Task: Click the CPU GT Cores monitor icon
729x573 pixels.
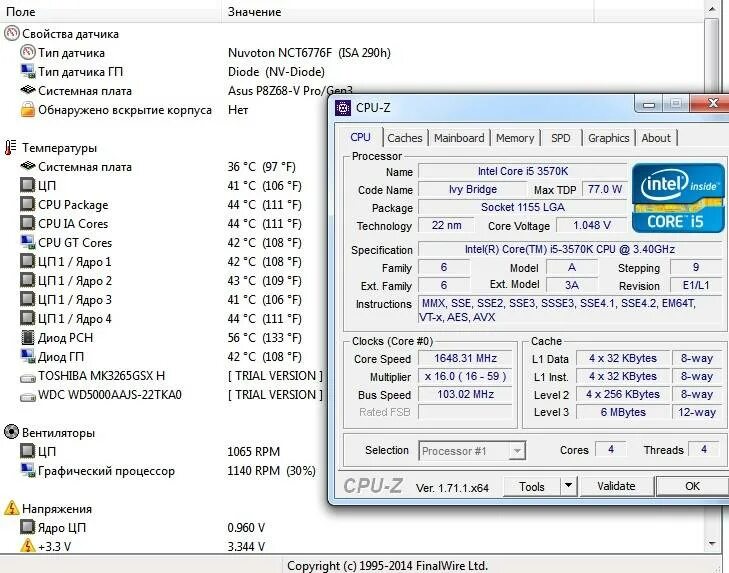Action: pyautogui.click(x=28, y=242)
